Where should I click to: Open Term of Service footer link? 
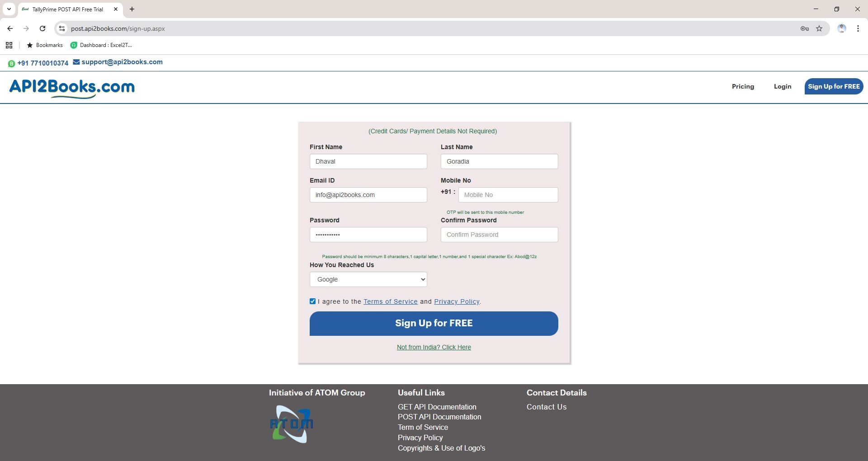click(423, 427)
